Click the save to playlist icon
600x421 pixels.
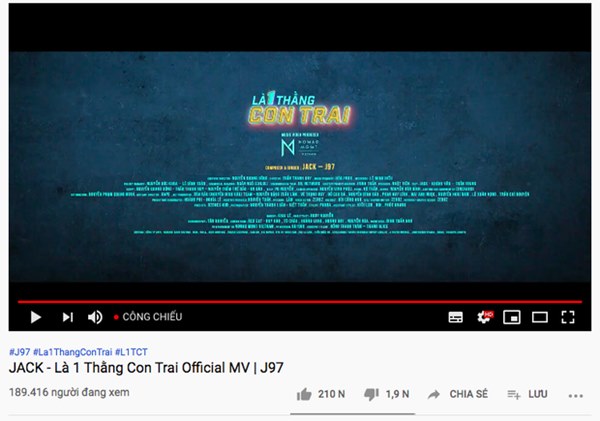pyautogui.click(x=514, y=394)
